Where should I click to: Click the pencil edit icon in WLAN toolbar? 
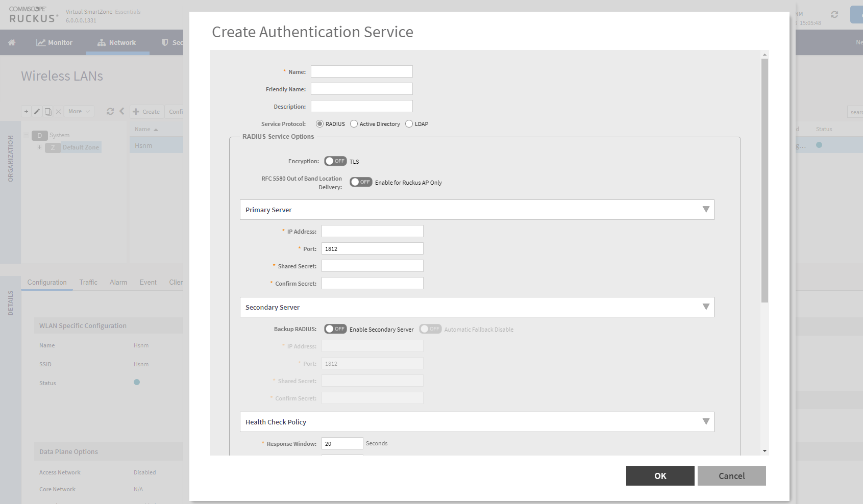click(x=37, y=111)
